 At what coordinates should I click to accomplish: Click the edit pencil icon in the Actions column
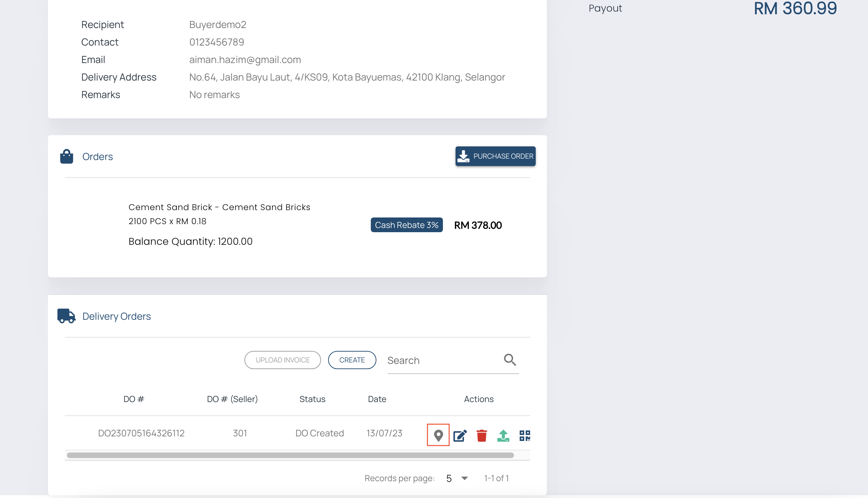pos(460,435)
